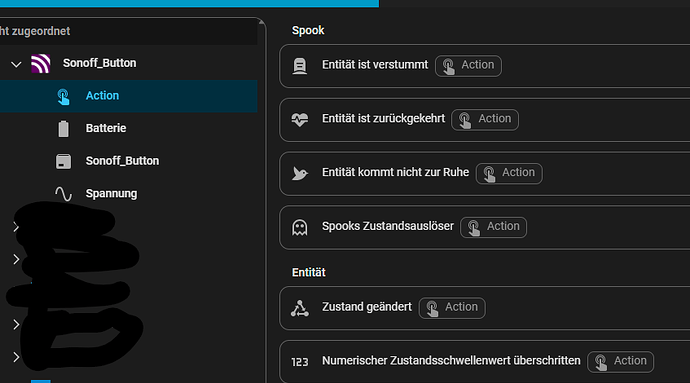Collapse the Sonoff_Button device tree
Image resolution: width=690 pixels, height=383 pixels.
[16, 64]
